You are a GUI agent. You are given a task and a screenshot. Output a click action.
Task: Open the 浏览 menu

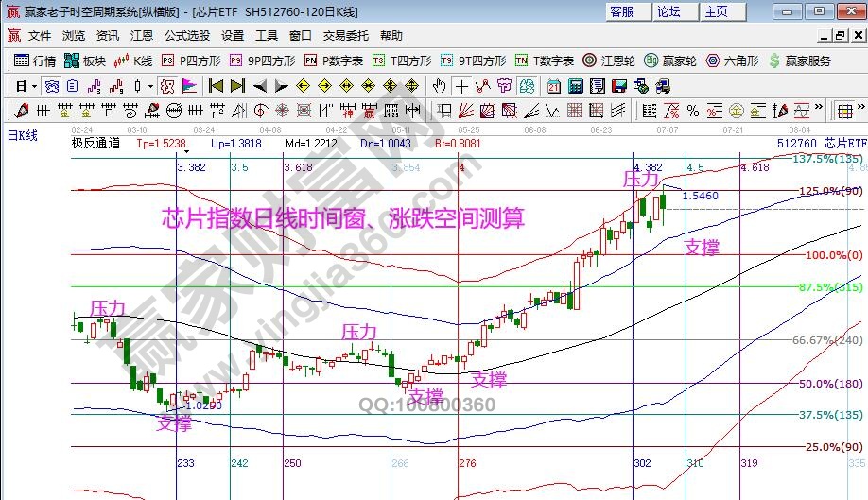pos(74,36)
